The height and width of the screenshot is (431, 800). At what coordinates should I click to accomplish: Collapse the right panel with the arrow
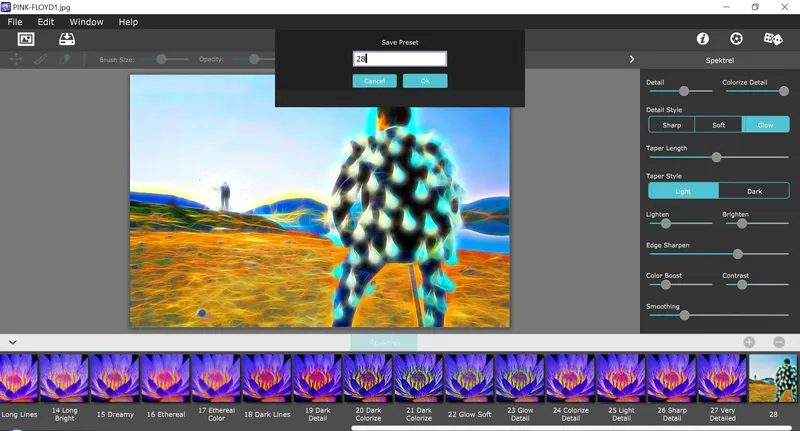point(632,59)
